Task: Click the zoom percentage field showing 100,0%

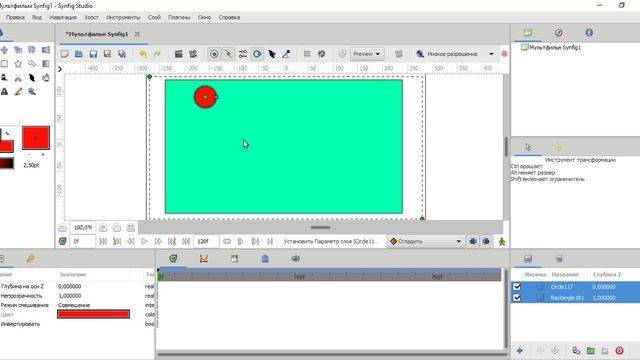Action: (x=82, y=227)
